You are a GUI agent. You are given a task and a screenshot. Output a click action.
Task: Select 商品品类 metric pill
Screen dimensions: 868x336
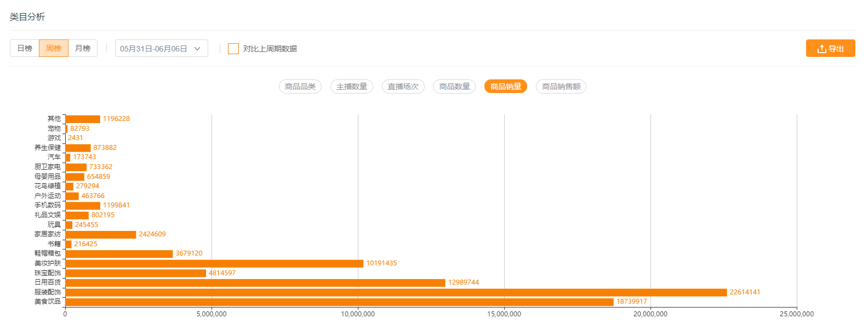tap(300, 86)
